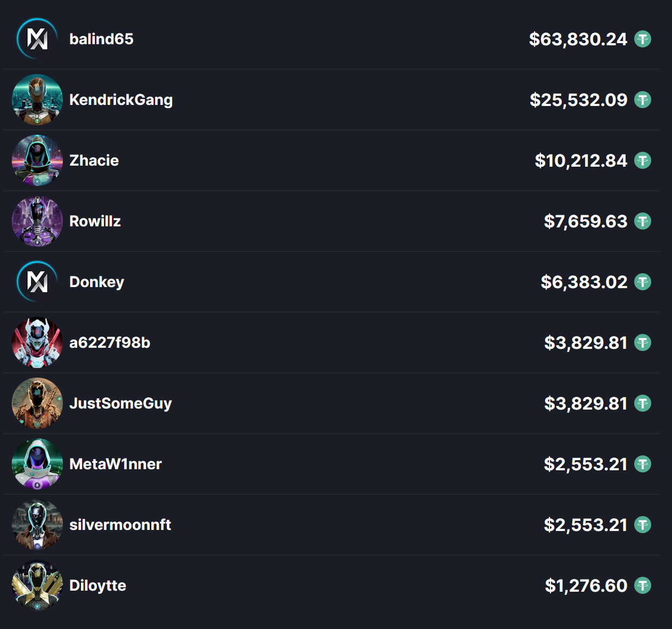This screenshot has height=629, width=672.
Task: Open the KendrickGang username link
Action: pos(121,100)
